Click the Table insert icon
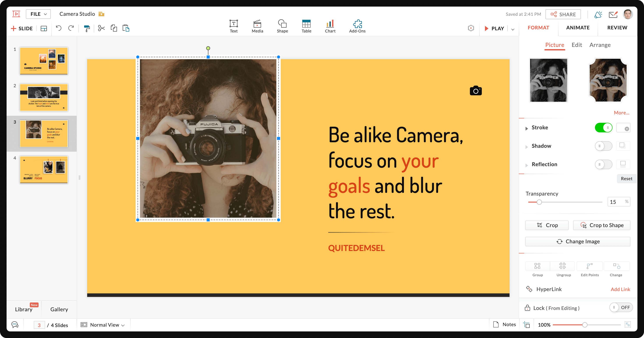 click(306, 26)
